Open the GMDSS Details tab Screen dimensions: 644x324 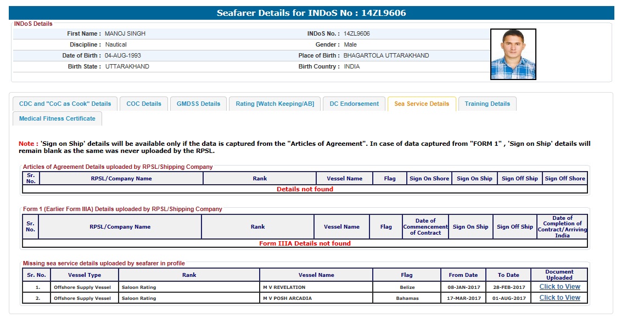coord(198,104)
